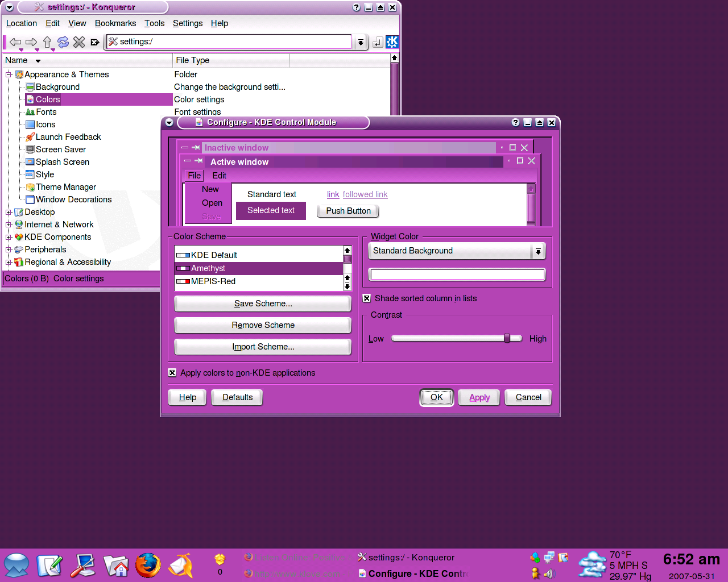
Task: Launch the mail client icon on the panel
Action: click(181, 565)
